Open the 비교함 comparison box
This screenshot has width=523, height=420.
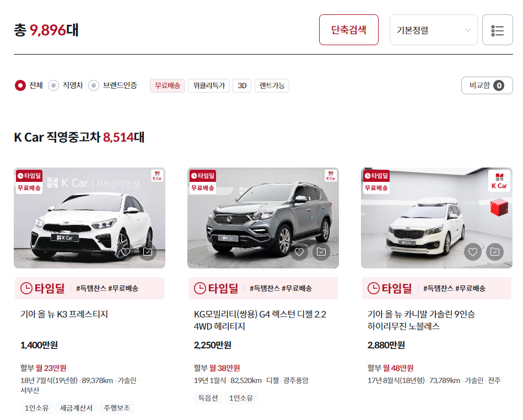point(487,85)
